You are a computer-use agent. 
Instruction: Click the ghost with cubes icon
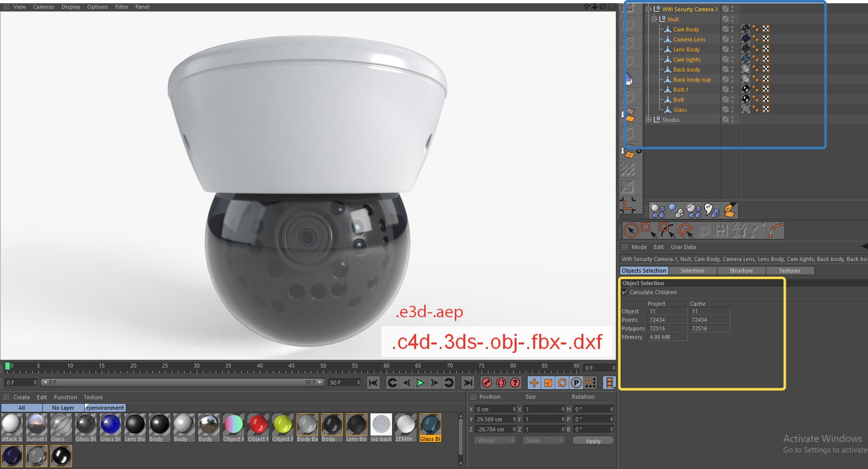point(712,210)
